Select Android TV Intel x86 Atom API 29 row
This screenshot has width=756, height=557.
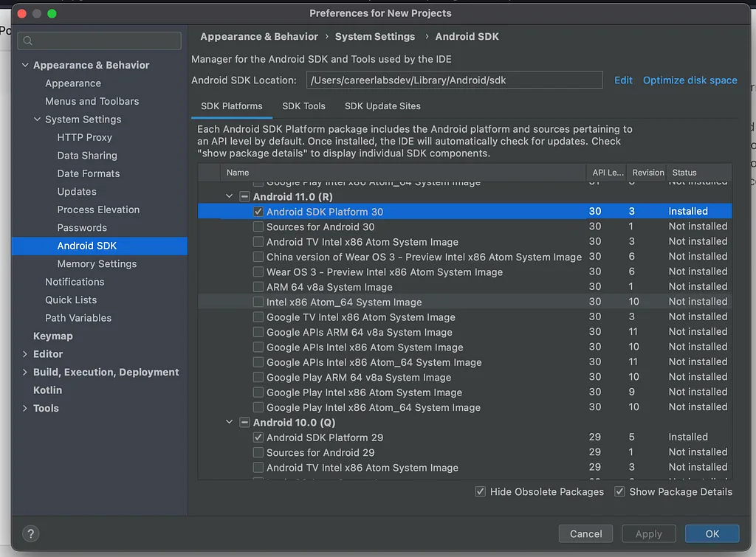[x=465, y=468]
